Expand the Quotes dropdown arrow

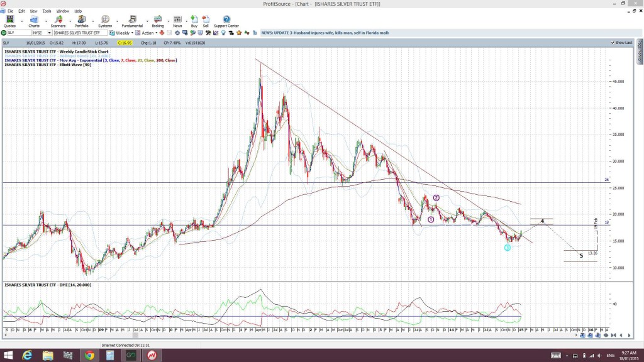click(x=22, y=21)
